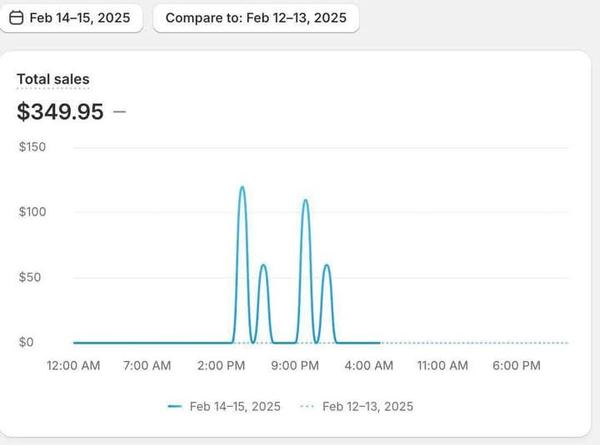Click the Total sales heading
This screenshot has width=600, height=445.
pyautogui.click(x=53, y=78)
